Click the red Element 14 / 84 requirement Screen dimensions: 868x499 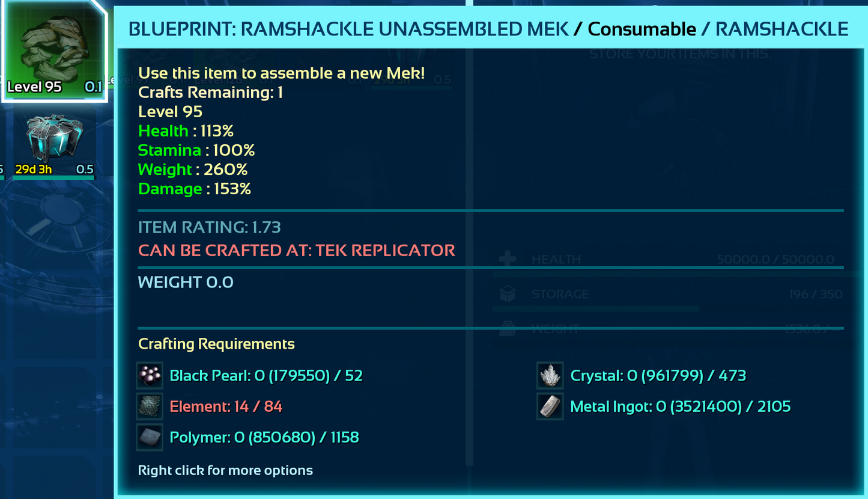(226, 407)
